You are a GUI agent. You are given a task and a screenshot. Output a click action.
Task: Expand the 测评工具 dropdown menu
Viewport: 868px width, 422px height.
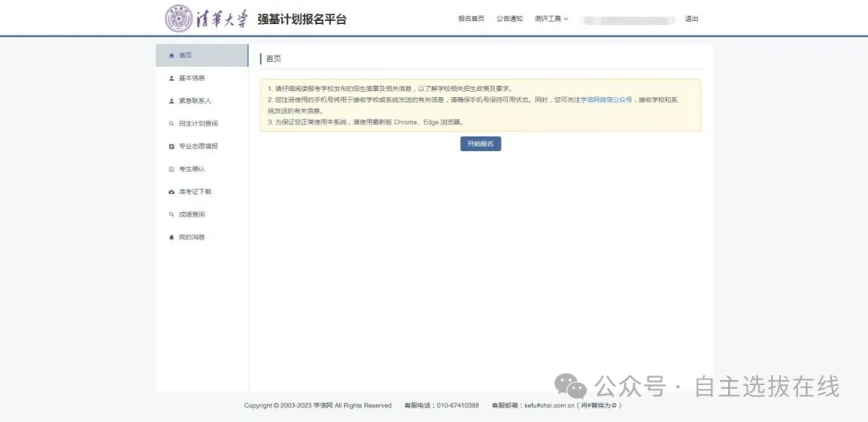551,18
